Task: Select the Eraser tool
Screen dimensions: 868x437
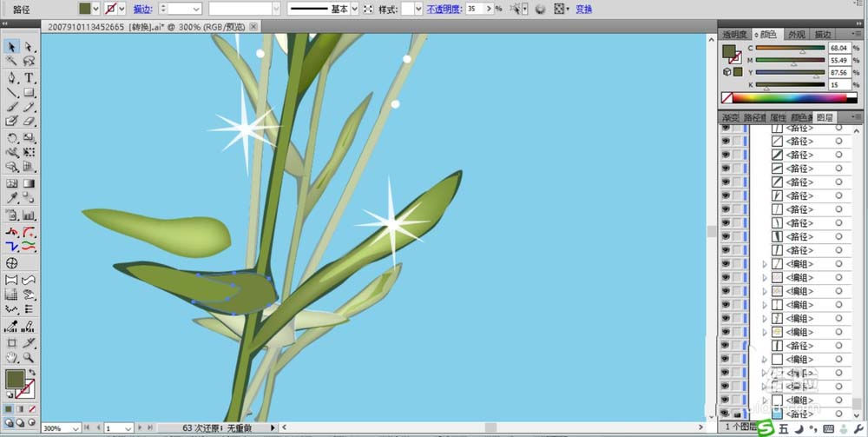Action: click(x=29, y=121)
